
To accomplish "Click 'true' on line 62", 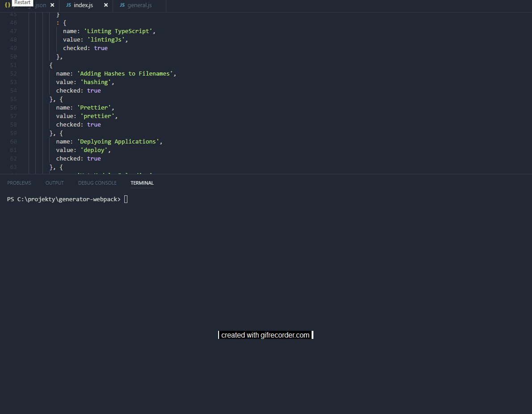I will pyautogui.click(x=94, y=158).
